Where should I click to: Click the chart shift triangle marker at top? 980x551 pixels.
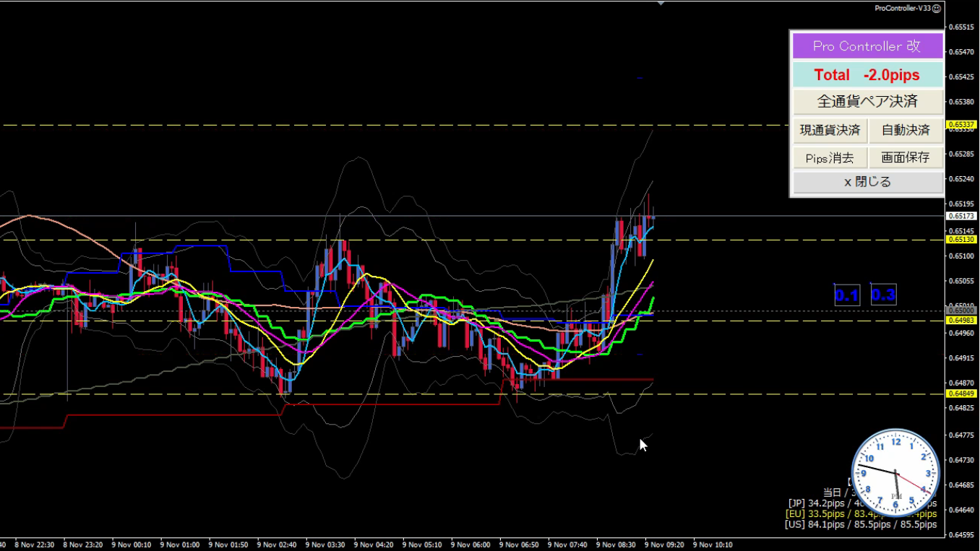point(661,4)
